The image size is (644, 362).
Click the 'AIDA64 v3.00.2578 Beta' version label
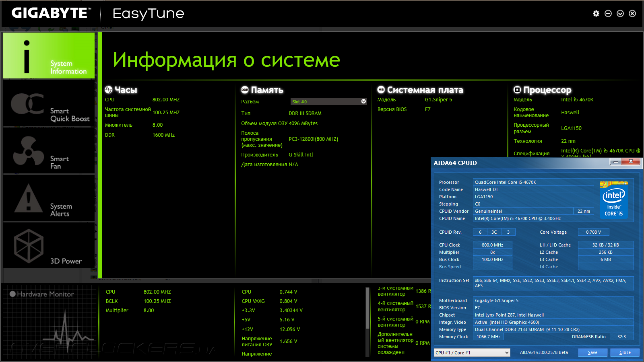544,353
